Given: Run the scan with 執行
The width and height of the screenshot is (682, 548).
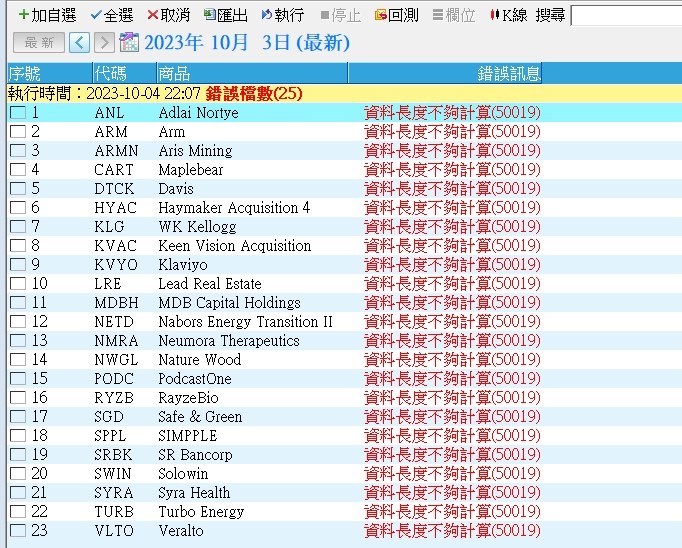Looking at the screenshot, I should coord(282,15).
